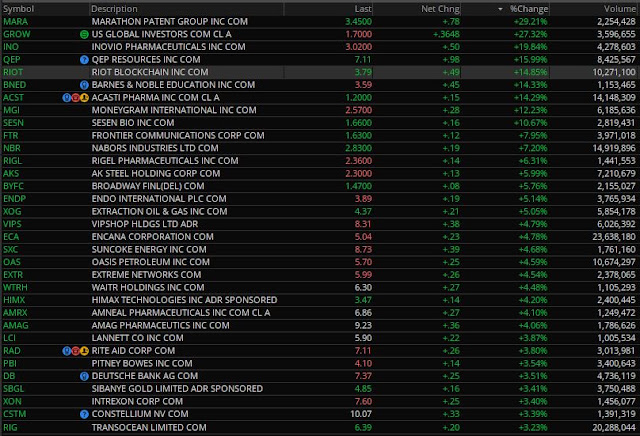640x436 pixels.
Task: Click RIOT volume 10,271,100
Action: point(614,72)
